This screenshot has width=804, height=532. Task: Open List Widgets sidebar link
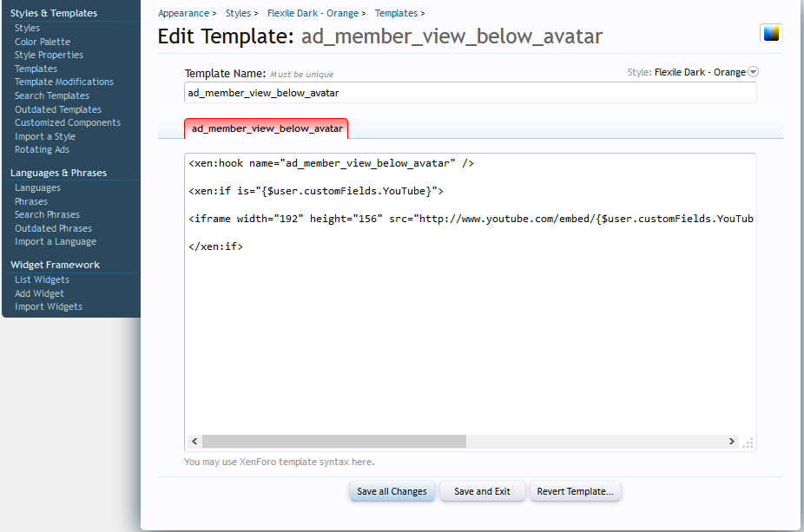[42, 279]
